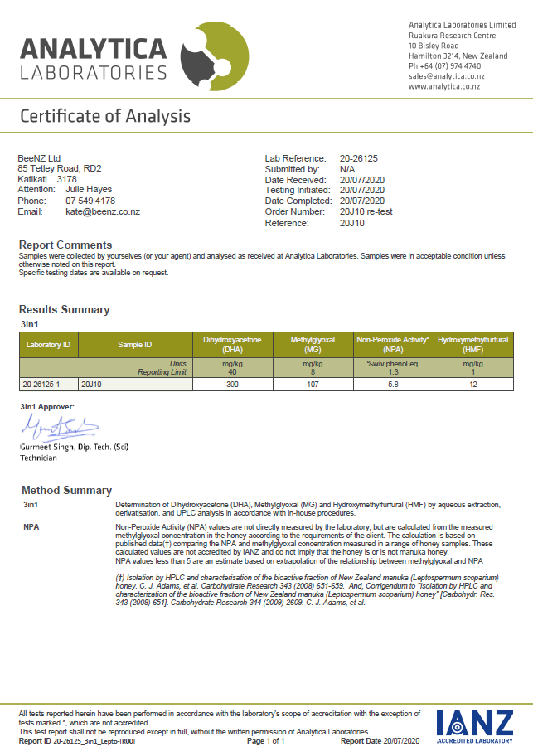Click the ANALYTICA LABORATORIES wordmark
The height and width of the screenshot is (756, 533).
tap(94, 58)
